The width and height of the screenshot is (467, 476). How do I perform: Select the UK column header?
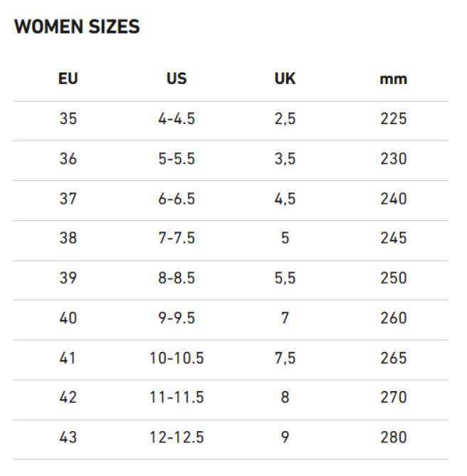[x=285, y=78]
